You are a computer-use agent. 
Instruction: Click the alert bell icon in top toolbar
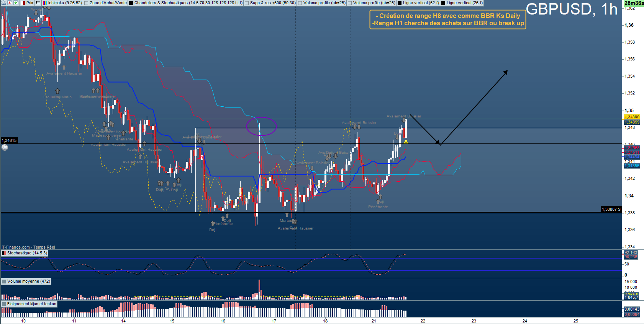(3, 3)
